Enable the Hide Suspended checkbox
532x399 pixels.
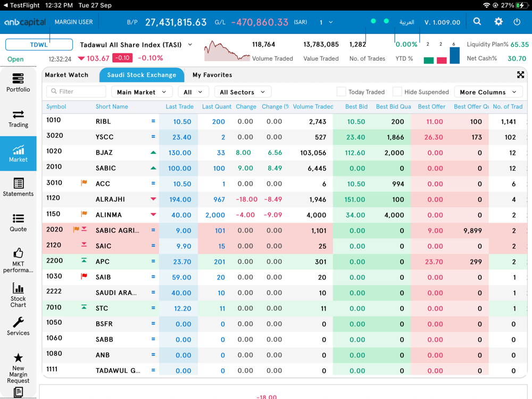point(397,92)
